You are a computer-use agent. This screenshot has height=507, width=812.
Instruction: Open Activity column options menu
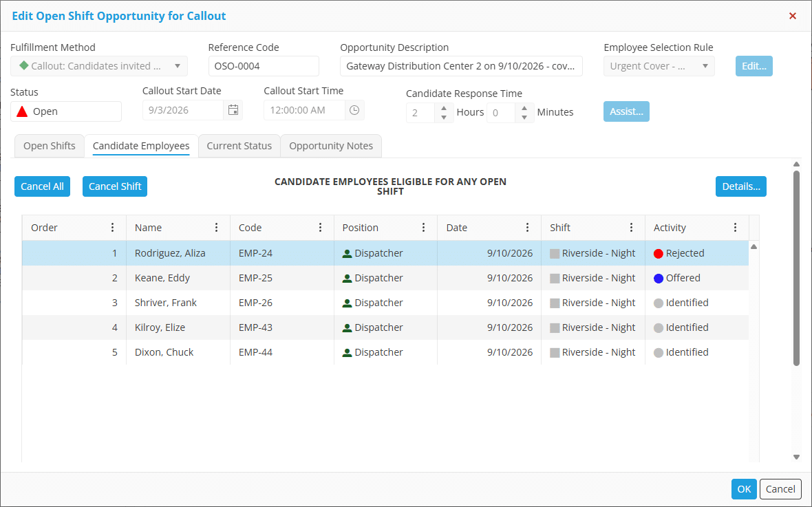[x=735, y=227]
